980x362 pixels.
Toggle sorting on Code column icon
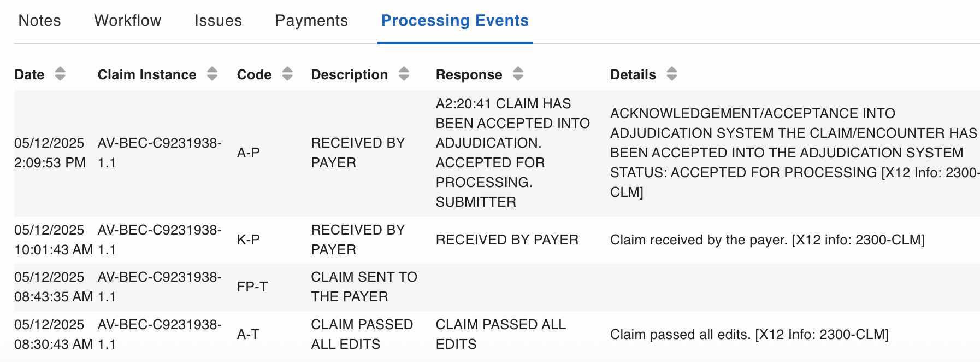pyautogui.click(x=287, y=74)
